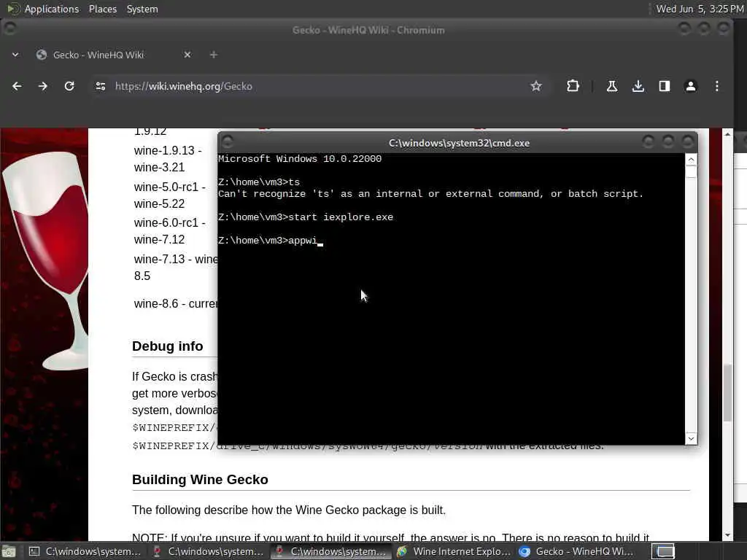Screen dimensions: 747x560
Task: Switch to first C:\windows\system taskbar window
Action: [85, 551]
